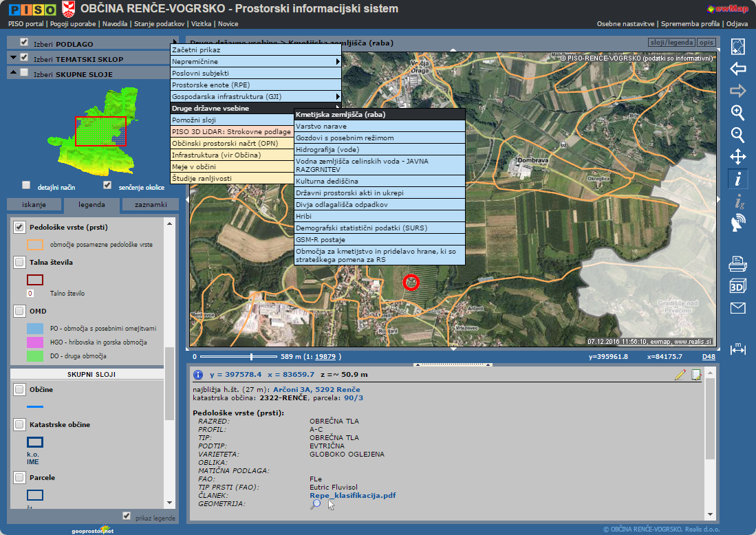The image size is (756, 535).
Task: Go back to previous map view
Action: point(737,69)
